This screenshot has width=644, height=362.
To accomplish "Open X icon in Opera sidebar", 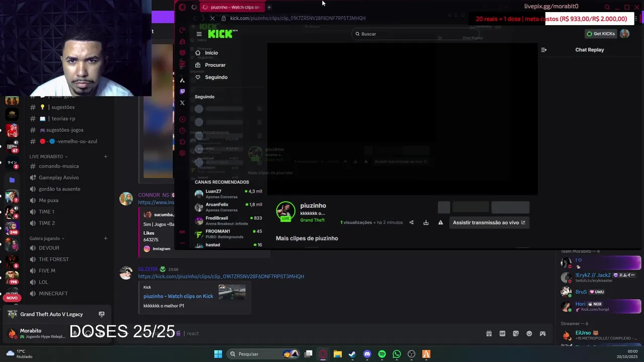I will [182, 103].
